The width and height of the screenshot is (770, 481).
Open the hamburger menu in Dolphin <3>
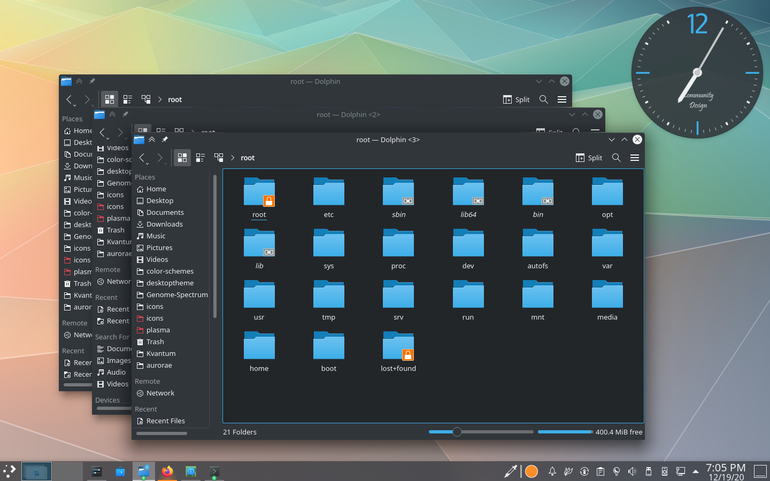[634, 158]
